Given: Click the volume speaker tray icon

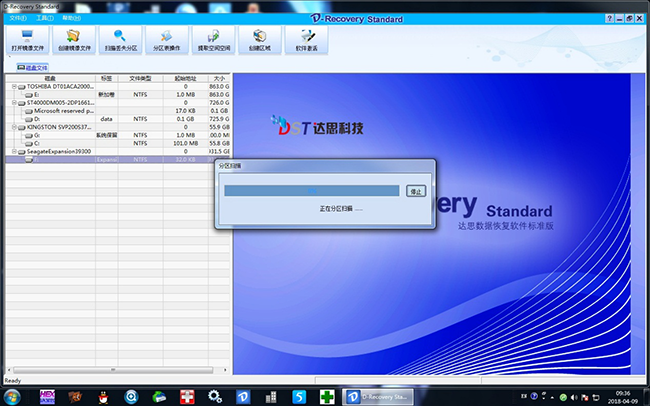Looking at the screenshot, I should coord(574,397).
